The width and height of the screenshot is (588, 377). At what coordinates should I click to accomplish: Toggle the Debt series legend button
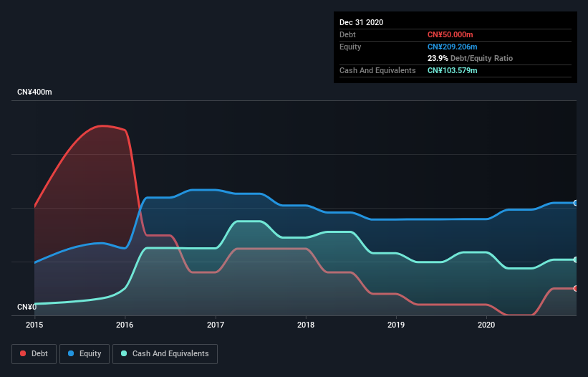(x=34, y=354)
